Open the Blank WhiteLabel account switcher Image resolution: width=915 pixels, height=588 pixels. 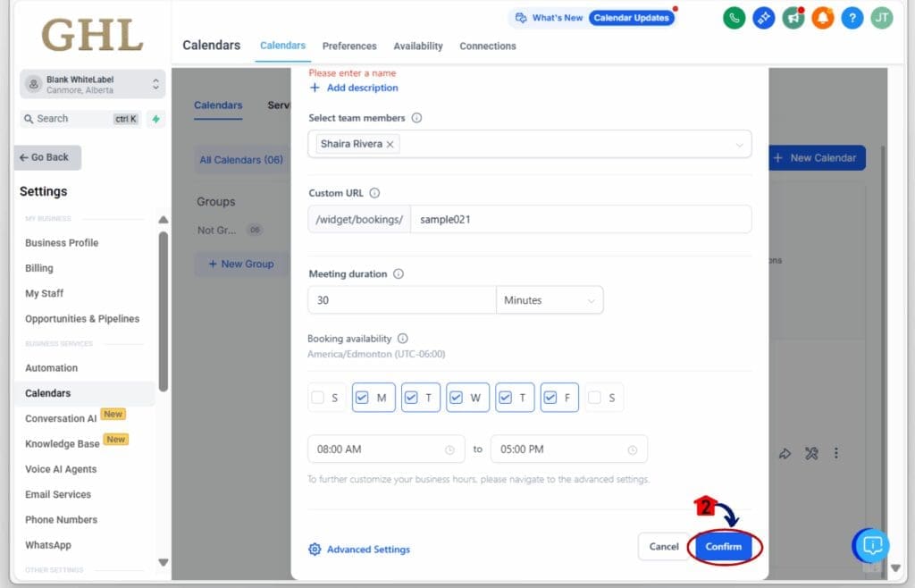coord(92,85)
